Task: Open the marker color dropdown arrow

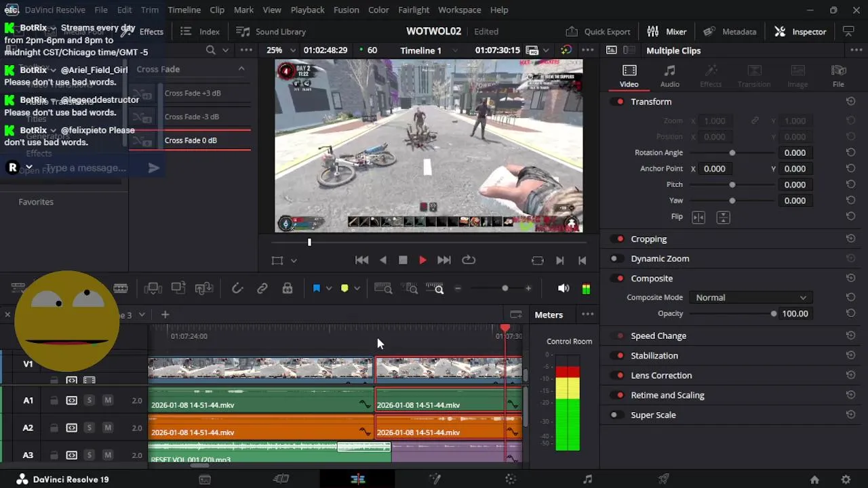Action: (357, 289)
